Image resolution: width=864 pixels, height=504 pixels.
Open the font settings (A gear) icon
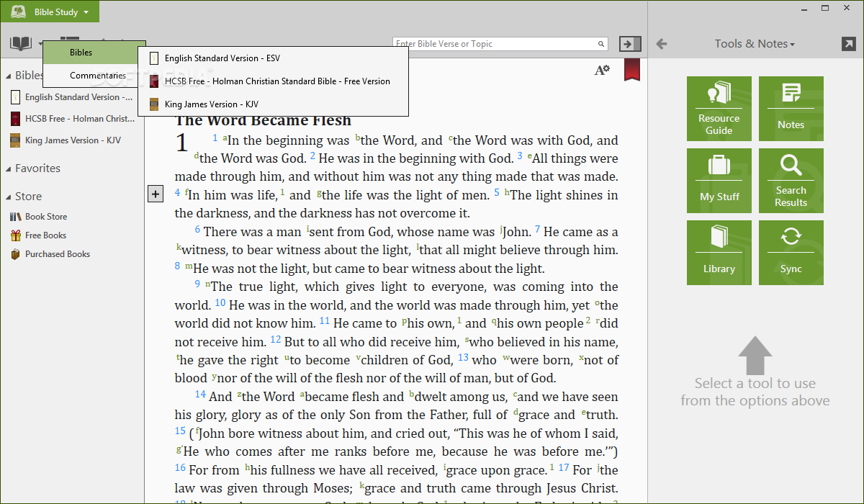coord(601,70)
